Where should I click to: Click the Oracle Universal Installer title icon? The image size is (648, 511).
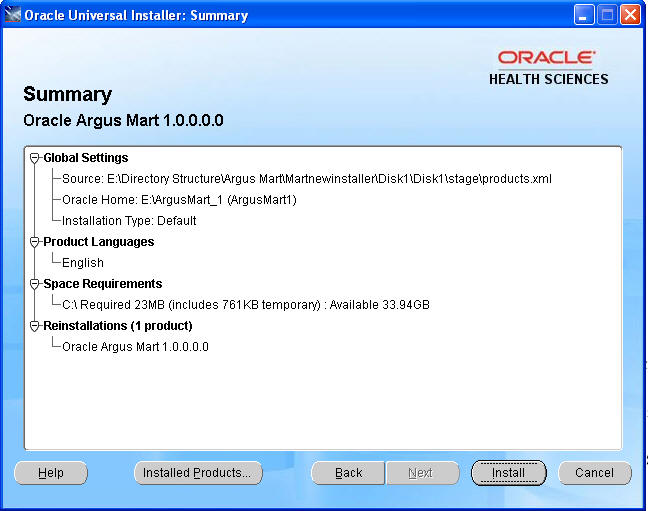tap(12, 14)
